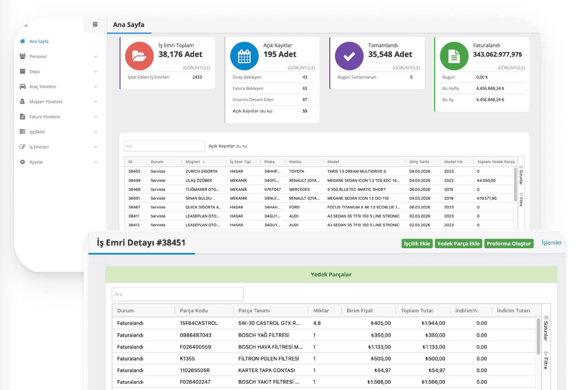
Task: Expand the Fatura Yönetimi submenu
Action: coord(95,117)
